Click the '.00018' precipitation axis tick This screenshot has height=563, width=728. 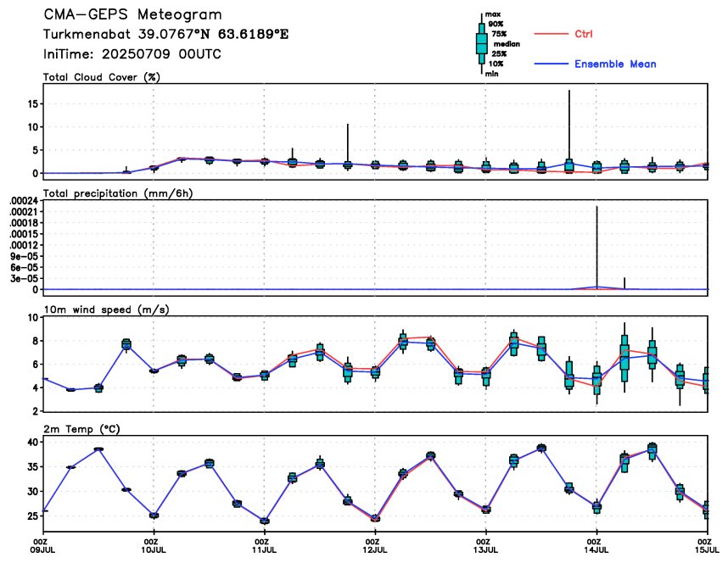click(x=24, y=223)
